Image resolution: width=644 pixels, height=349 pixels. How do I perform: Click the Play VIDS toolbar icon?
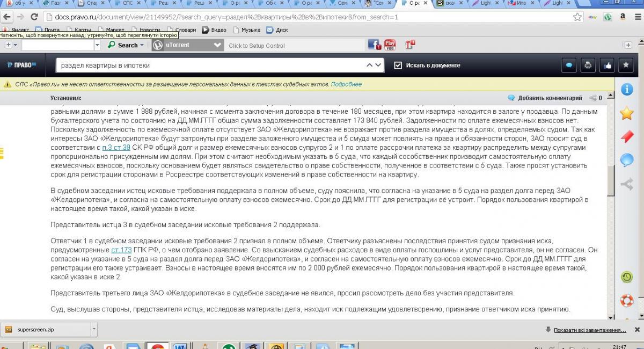coord(390,45)
